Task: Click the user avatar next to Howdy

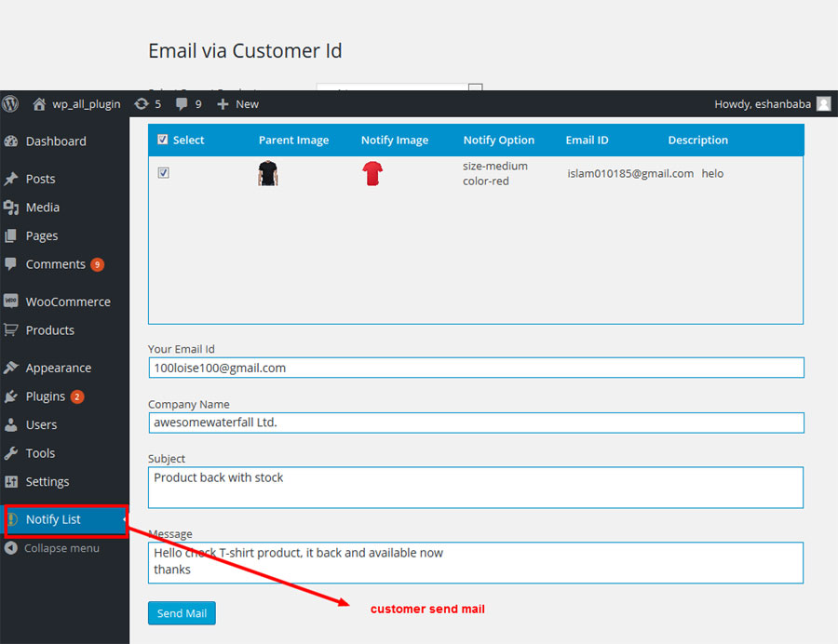Action: pyautogui.click(x=823, y=104)
